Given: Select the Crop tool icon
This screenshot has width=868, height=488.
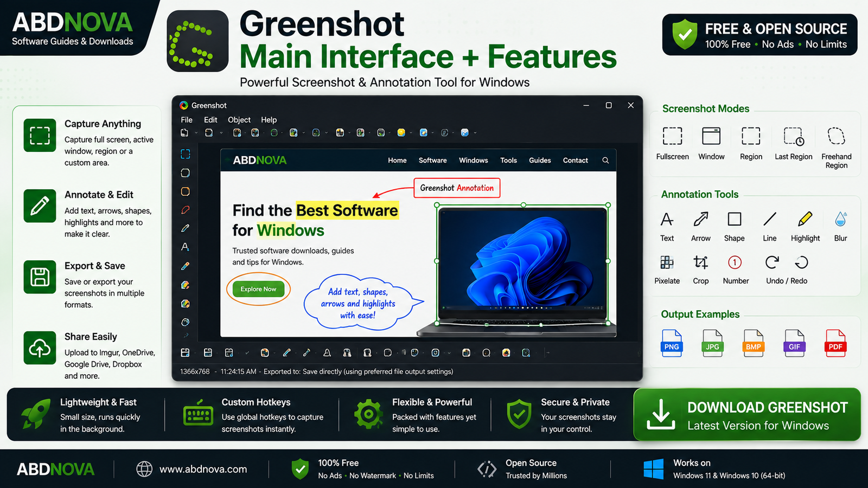Looking at the screenshot, I should pos(700,262).
